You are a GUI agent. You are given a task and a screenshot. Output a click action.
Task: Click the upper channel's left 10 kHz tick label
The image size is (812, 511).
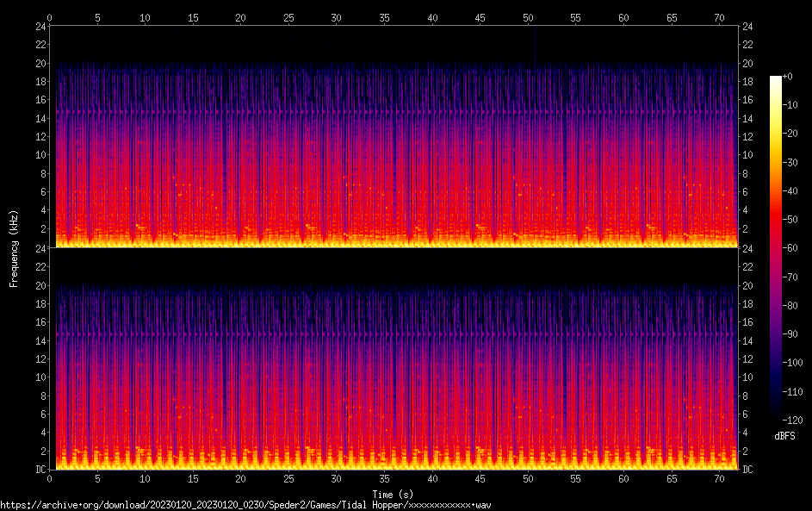tap(38, 155)
